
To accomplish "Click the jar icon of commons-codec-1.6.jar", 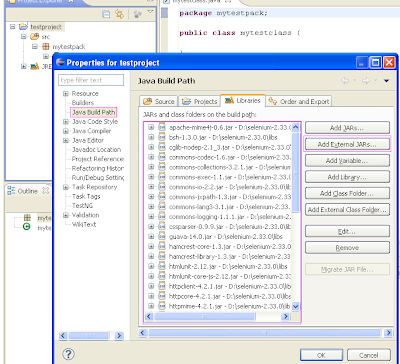I will (162, 157).
